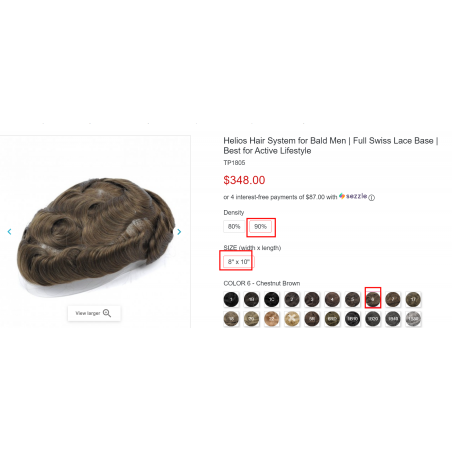
Task: Select color 6 Chestnut Brown swatch
Action: (x=373, y=299)
